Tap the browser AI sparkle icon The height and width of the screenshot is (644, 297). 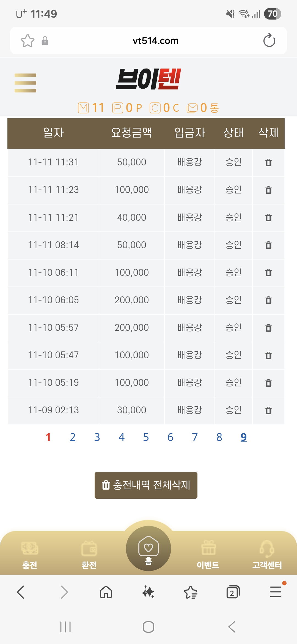148,592
